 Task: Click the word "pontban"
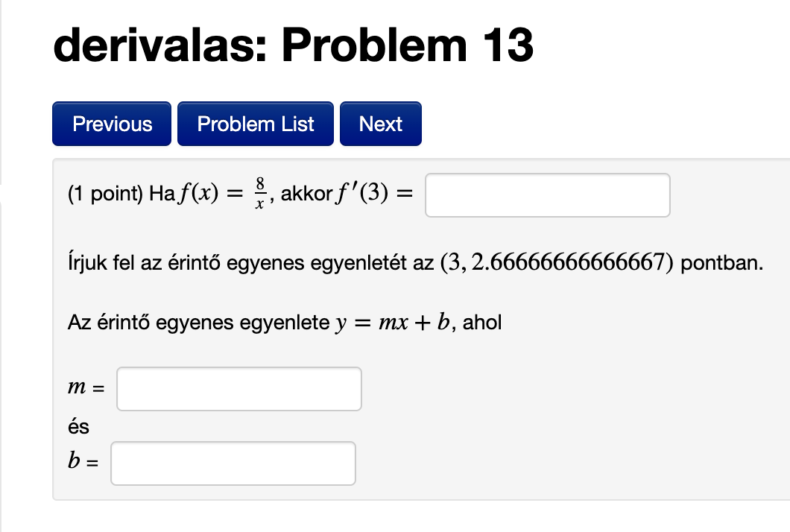point(722,264)
